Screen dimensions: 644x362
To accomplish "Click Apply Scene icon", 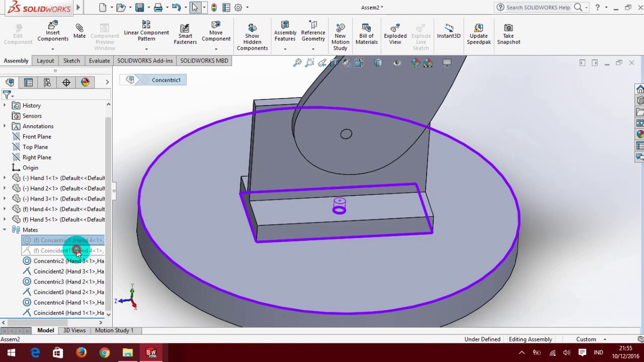I will pos(428,63).
